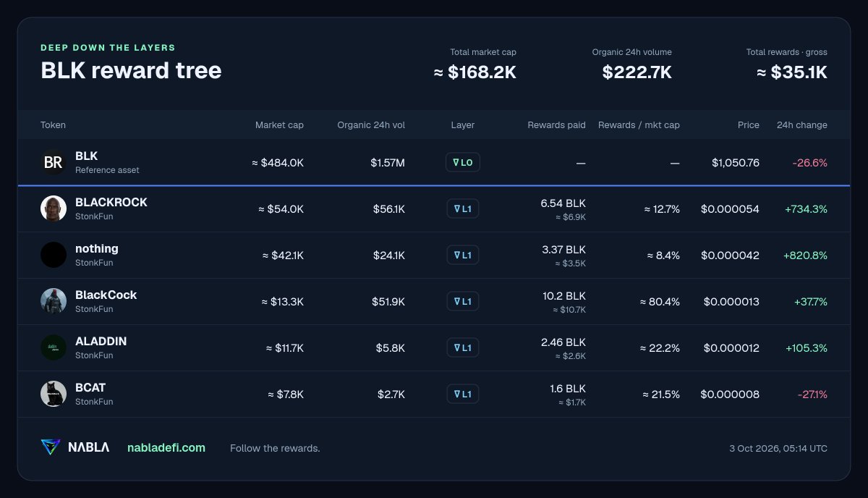Click nothing's rewards paid 3.37 BLK
The height and width of the screenshot is (498, 868).
(x=563, y=250)
